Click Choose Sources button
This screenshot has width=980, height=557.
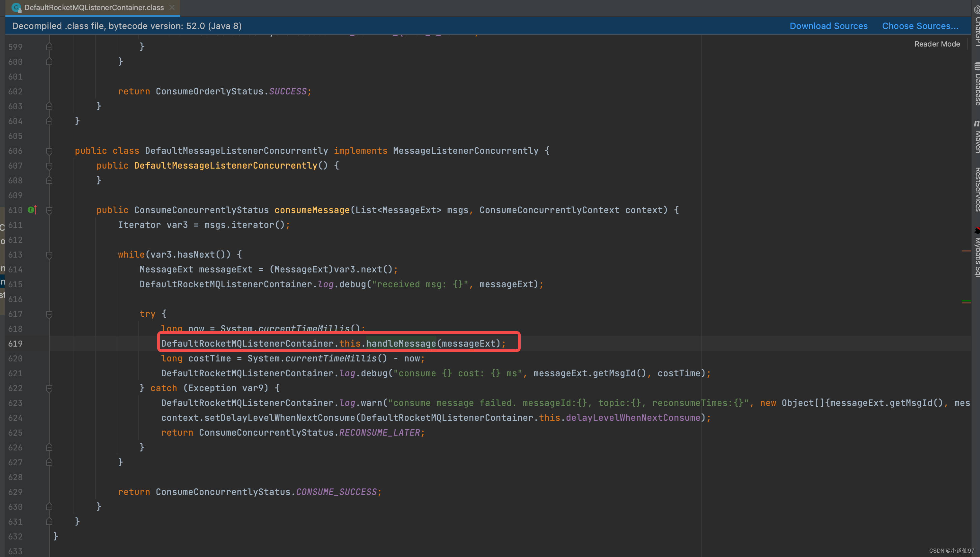[x=921, y=26]
